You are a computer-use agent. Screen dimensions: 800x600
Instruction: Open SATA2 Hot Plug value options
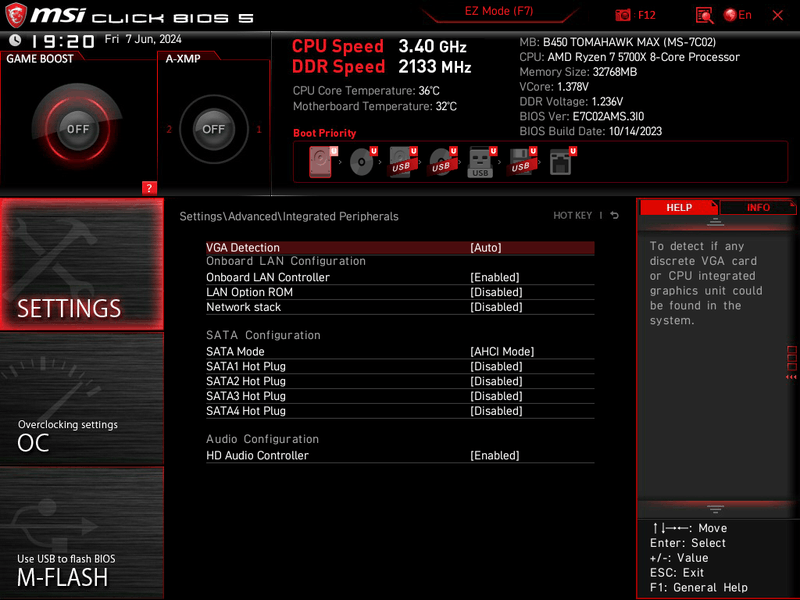[496, 381]
